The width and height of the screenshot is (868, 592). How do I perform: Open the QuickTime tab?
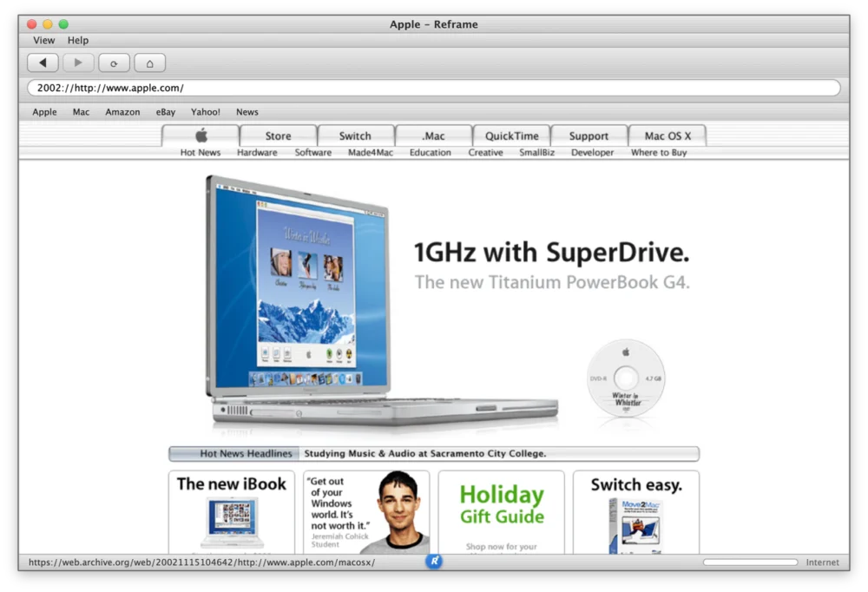511,135
